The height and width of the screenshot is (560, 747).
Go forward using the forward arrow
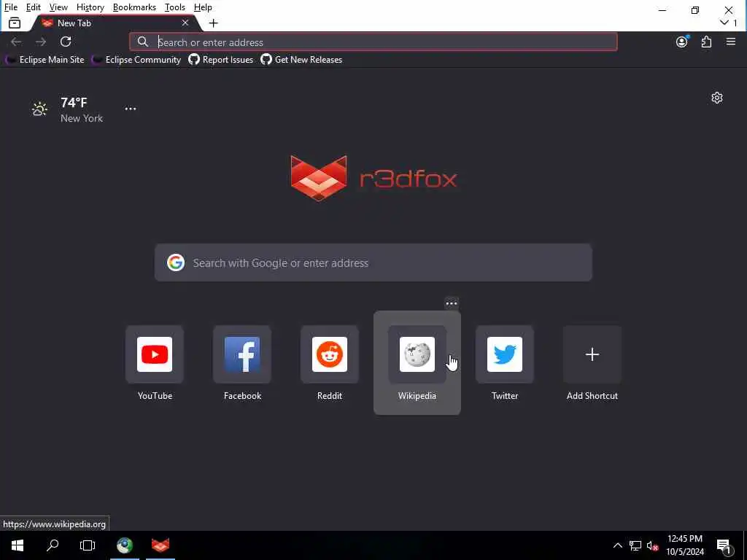(x=41, y=42)
